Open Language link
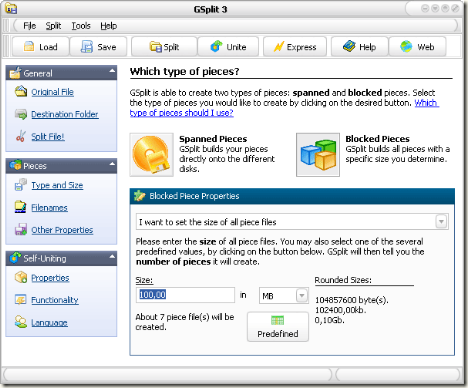Viewport: 468px width, 388px height. pos(49,323)
